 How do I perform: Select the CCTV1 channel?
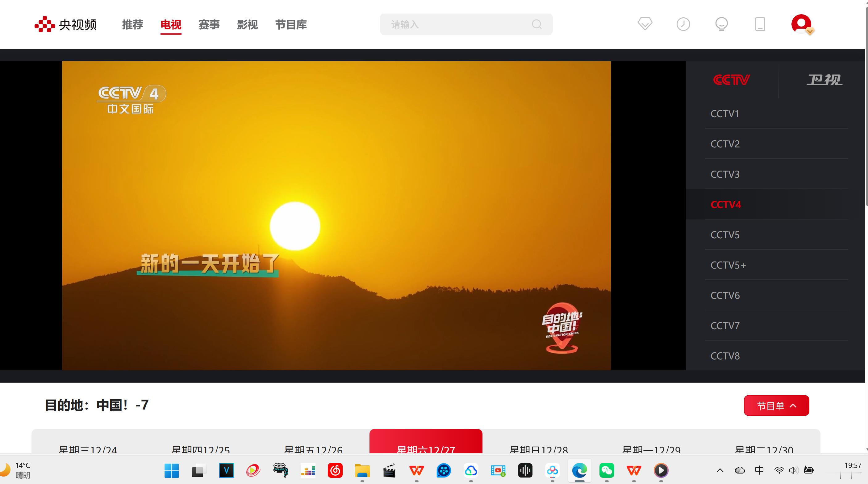coord(725,114)
